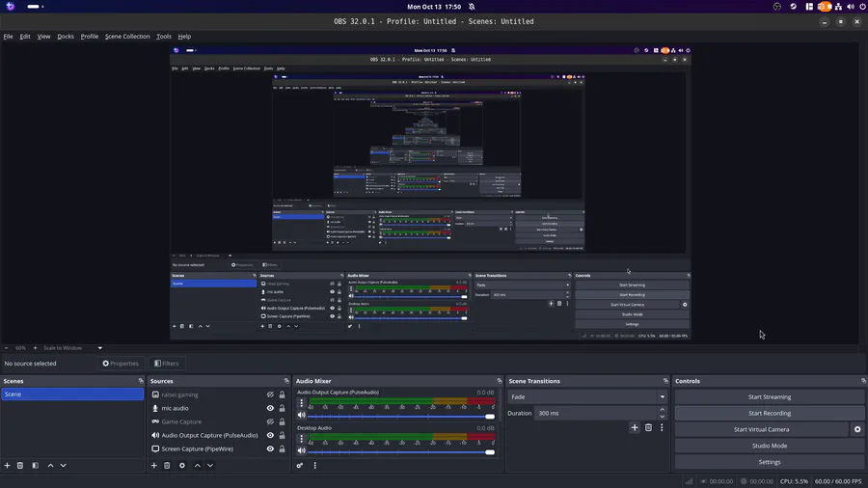Increase transition duration with up arrow
The height and width of the screenshot is (488, 868).
662,410
